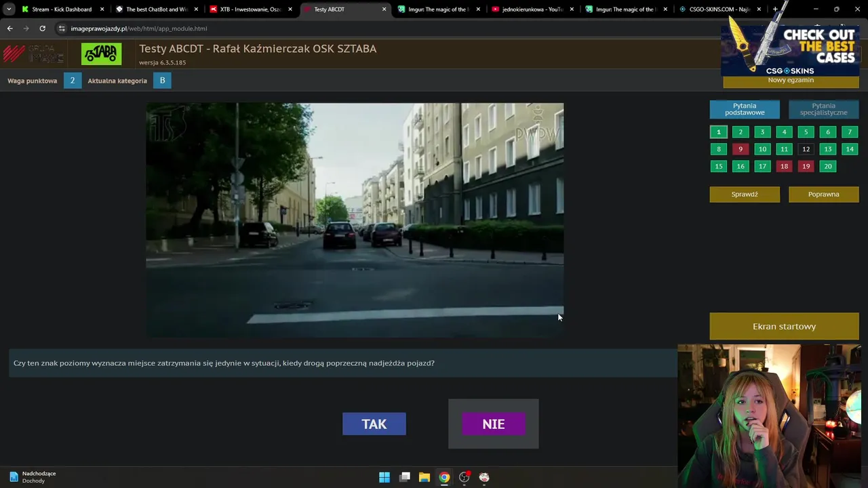Open incorrectly answered question 9
Viewport: 868px width, 488px height.
[741, 149]
